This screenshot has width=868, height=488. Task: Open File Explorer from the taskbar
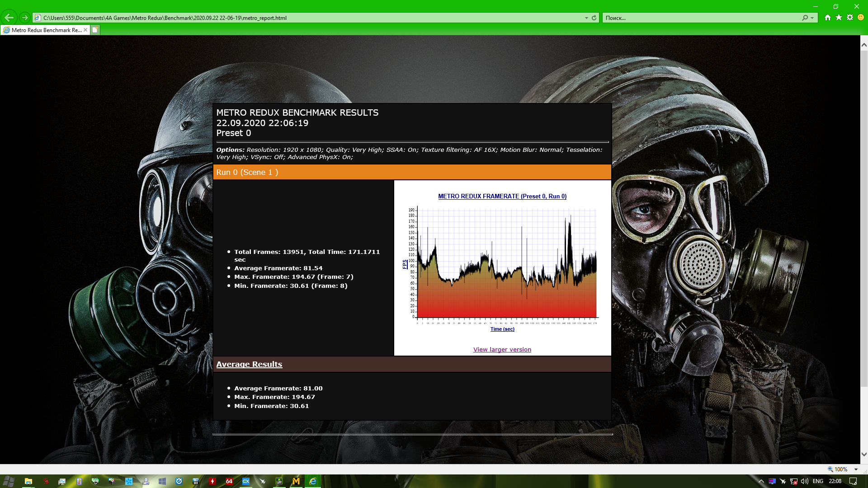point(28,481)
